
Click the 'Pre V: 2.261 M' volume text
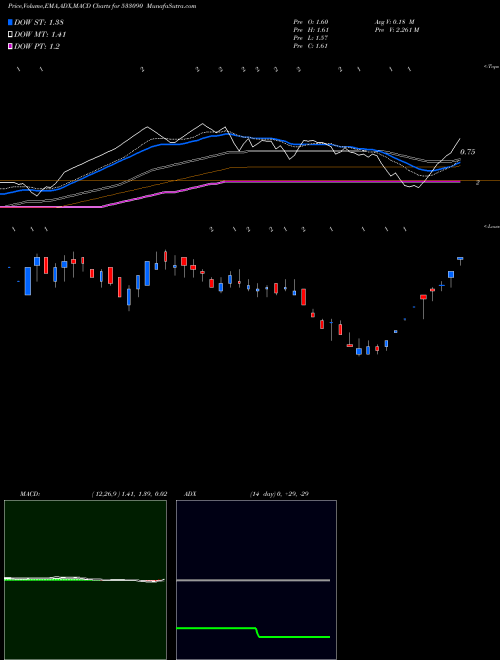click(x=396, y=30)
